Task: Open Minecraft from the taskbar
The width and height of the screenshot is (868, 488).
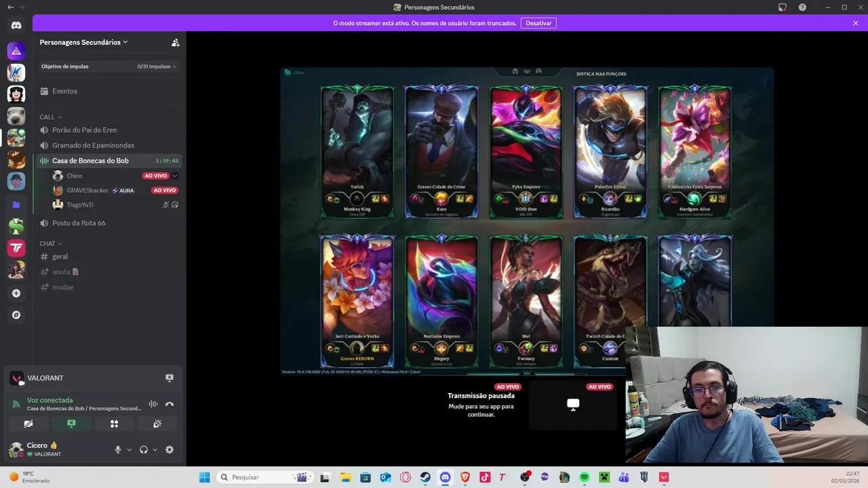Action: point(604,477)
